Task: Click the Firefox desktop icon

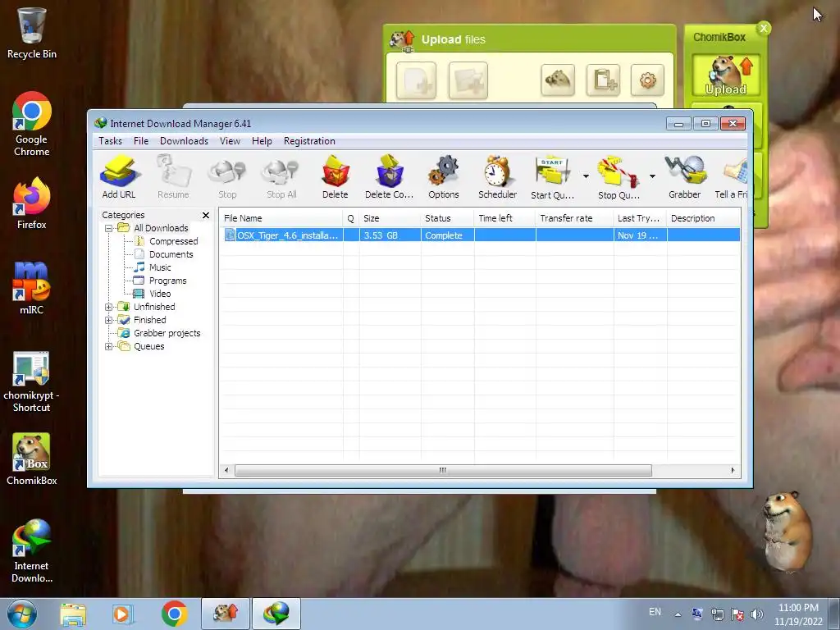Action: 32,203
